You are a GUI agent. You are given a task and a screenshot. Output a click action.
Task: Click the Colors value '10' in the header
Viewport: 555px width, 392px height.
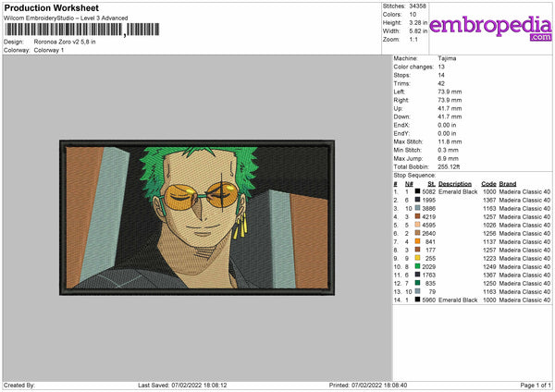tap(413, 15)
